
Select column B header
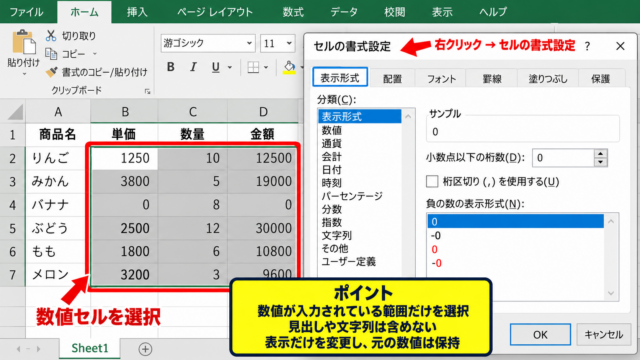(124, 112)
